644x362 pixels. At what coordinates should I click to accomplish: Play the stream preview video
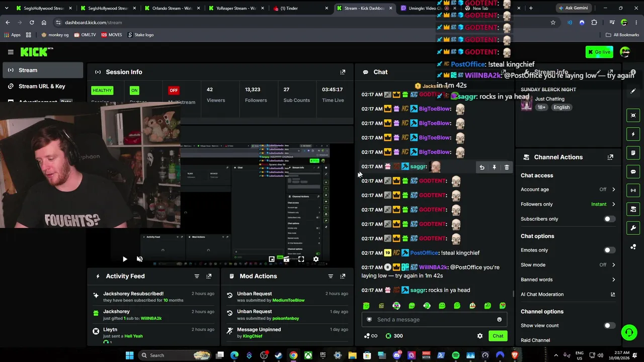(x=125, y=259)
